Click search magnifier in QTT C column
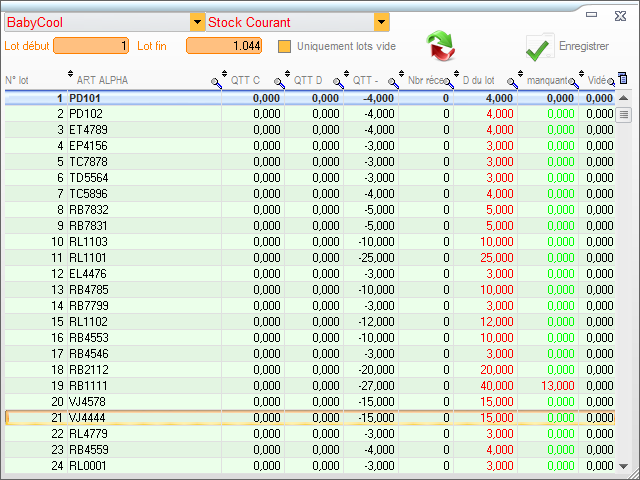Image resolution: width=640 pixels, height=480 pixels. (277, 83)
